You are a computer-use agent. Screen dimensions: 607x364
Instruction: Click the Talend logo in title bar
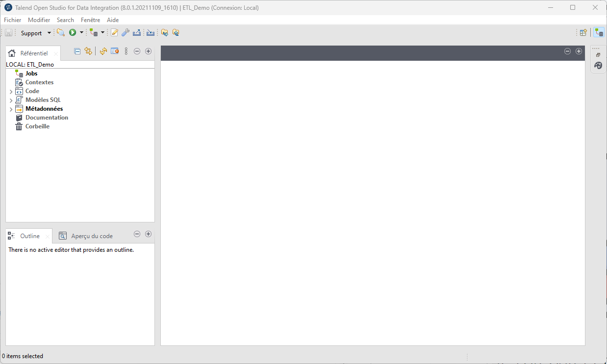(8, 7)
